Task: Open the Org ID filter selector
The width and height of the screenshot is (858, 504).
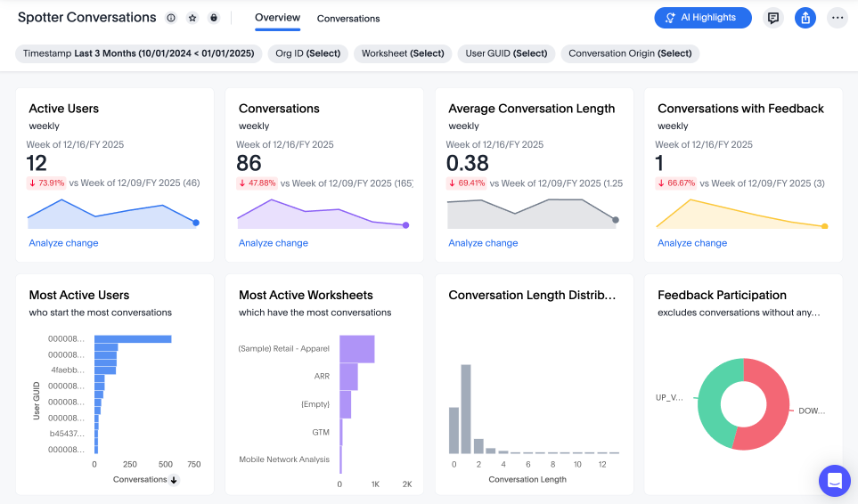Action: pyautogui.click(x=308, y=53)
